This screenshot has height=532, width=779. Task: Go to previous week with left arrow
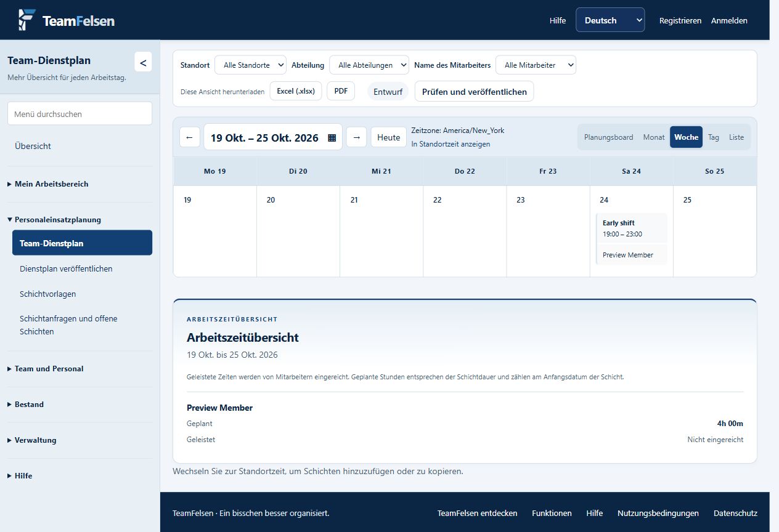(x=190, y=137)
